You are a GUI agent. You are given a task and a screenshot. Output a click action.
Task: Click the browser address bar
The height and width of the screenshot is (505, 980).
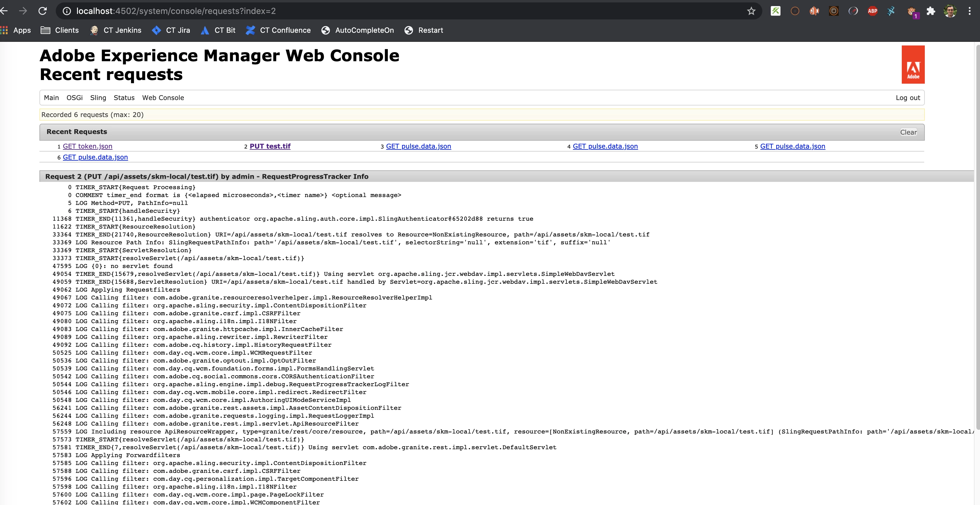coord(381,11)
